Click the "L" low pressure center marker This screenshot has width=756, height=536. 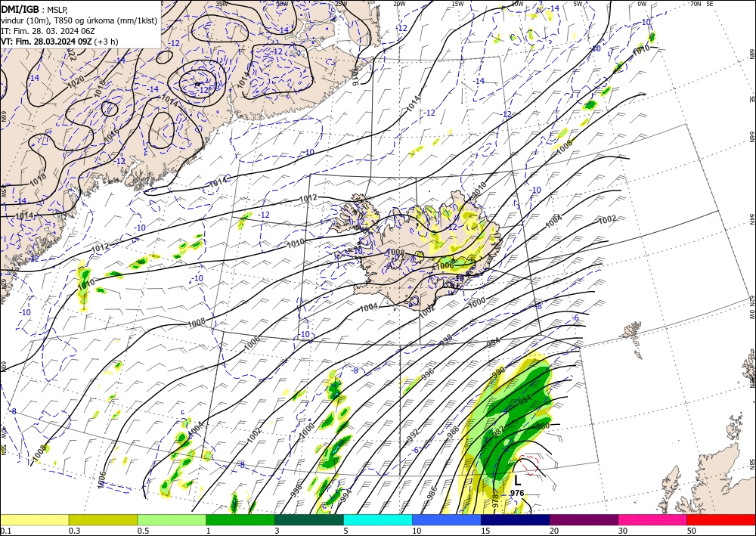517,481
